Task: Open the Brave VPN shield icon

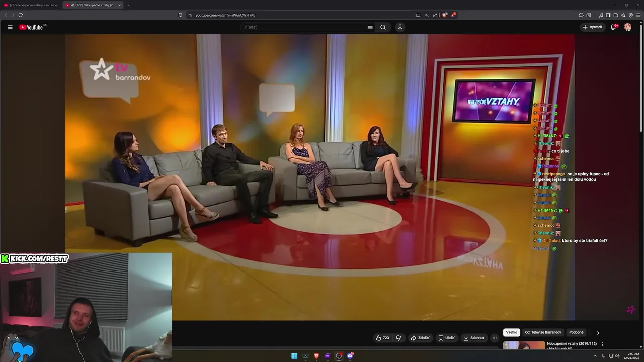Action: click(x=631, y=15)
